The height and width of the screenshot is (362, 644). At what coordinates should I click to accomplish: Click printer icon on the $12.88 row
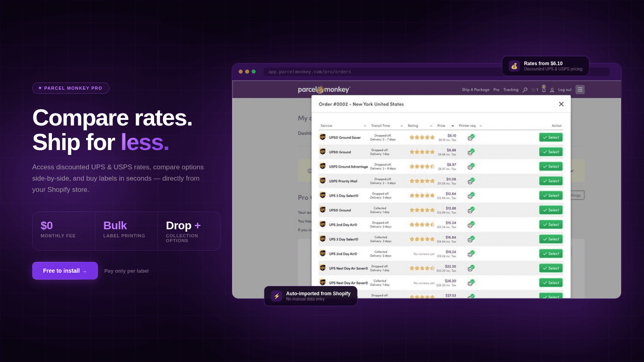pyautogui.click(x=471, y=210)
